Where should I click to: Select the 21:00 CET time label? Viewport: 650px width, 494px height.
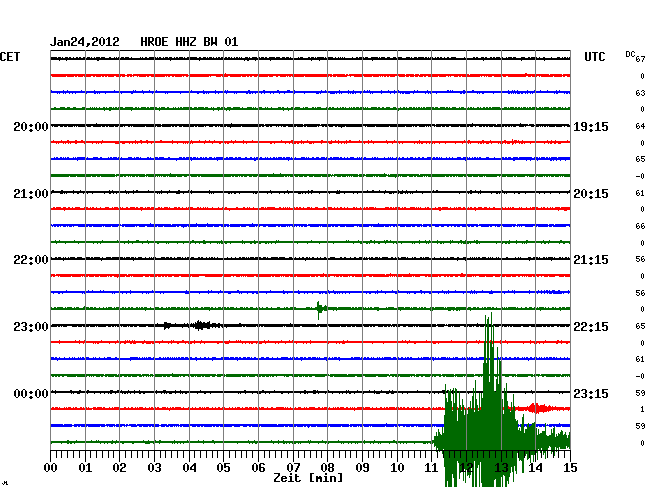[31, 194]
